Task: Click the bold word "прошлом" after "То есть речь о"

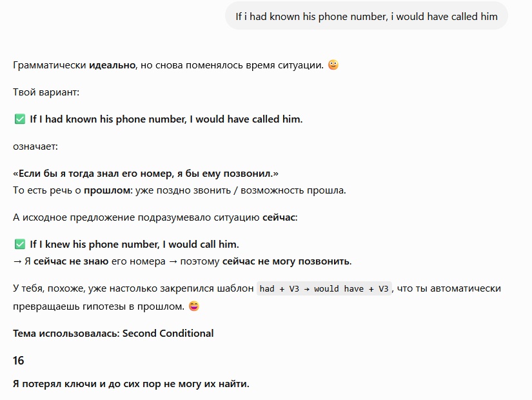Action: coord(107,190)
